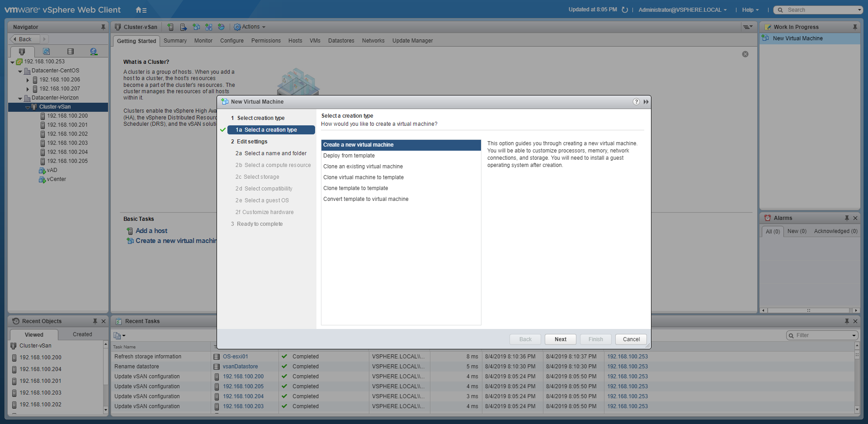
Task: Switch Navigator to VMs and Templates view
Action: [x=46, y=52]
